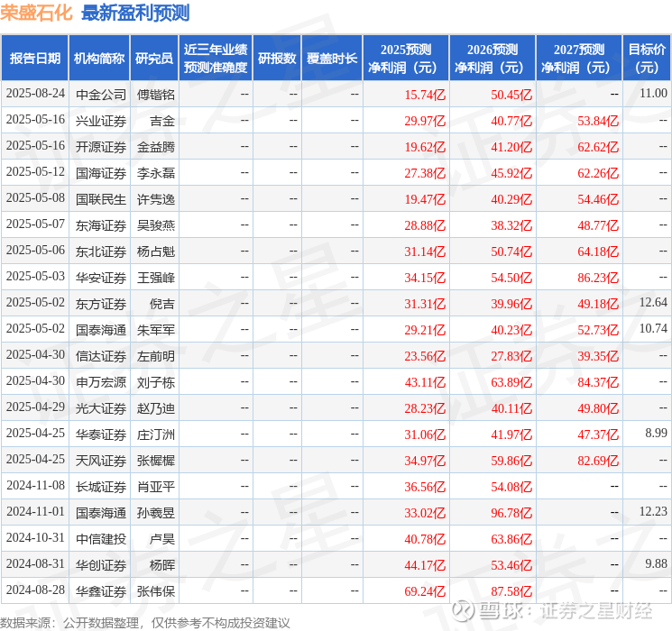The image size is (672, 631).
Task: Click the 82.69亿 profit value
Action: [x=598, y=461]
